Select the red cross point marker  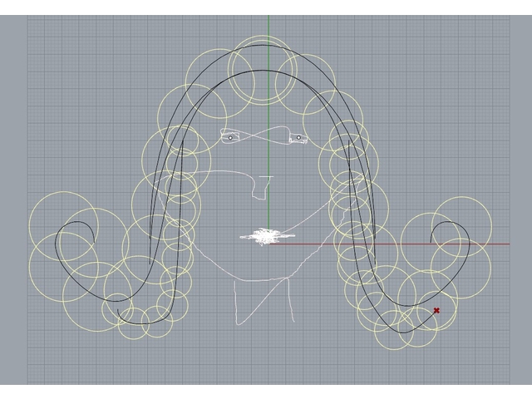[436, 310]
